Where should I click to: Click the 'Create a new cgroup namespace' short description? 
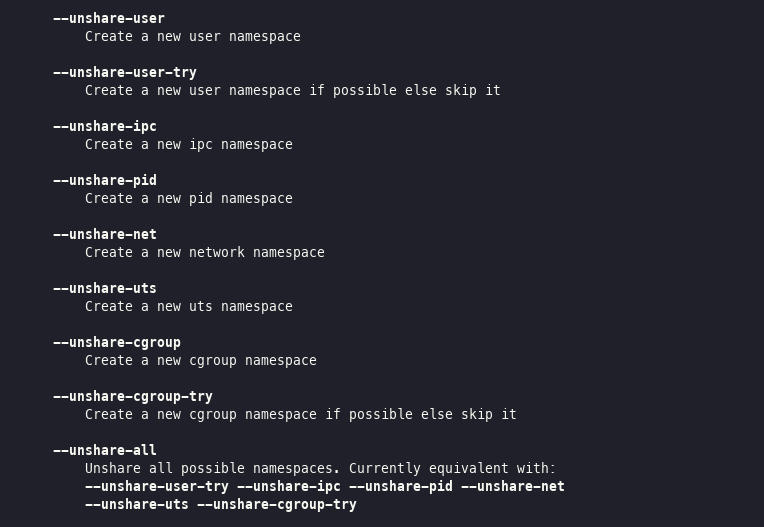point(201,361)
